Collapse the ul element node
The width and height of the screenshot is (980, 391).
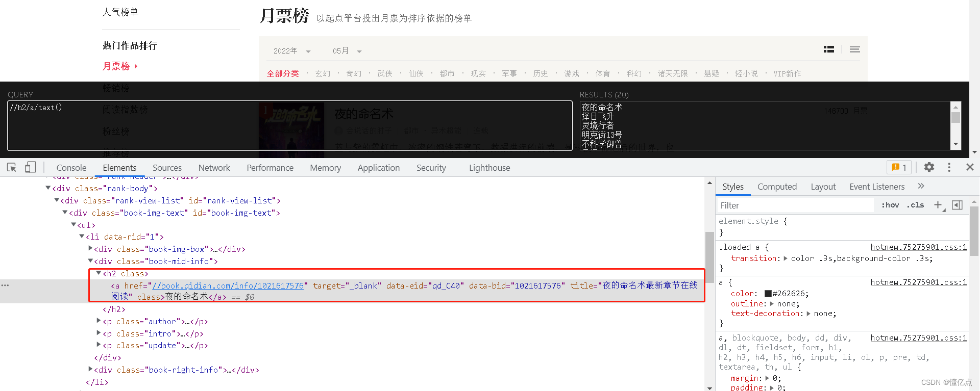pos(73,225)
